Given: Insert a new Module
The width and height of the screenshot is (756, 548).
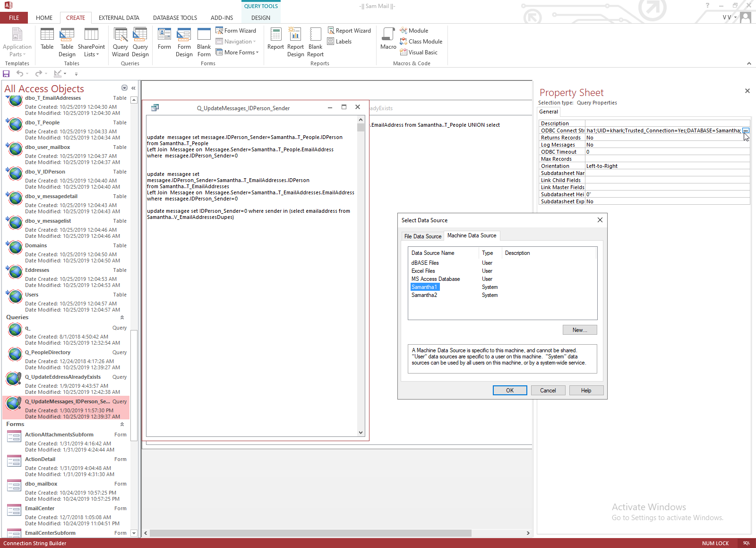Looking at the screenshot, I should [414, 31].
